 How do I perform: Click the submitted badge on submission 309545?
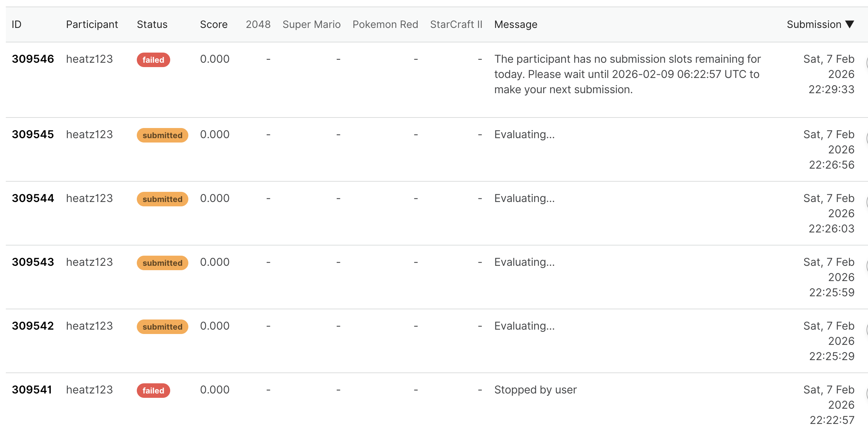pos(162,135)
